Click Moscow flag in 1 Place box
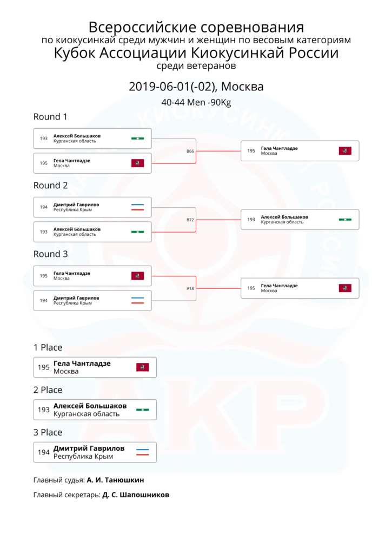The height and width of the screenshot is (554, 392). (143, 367)
